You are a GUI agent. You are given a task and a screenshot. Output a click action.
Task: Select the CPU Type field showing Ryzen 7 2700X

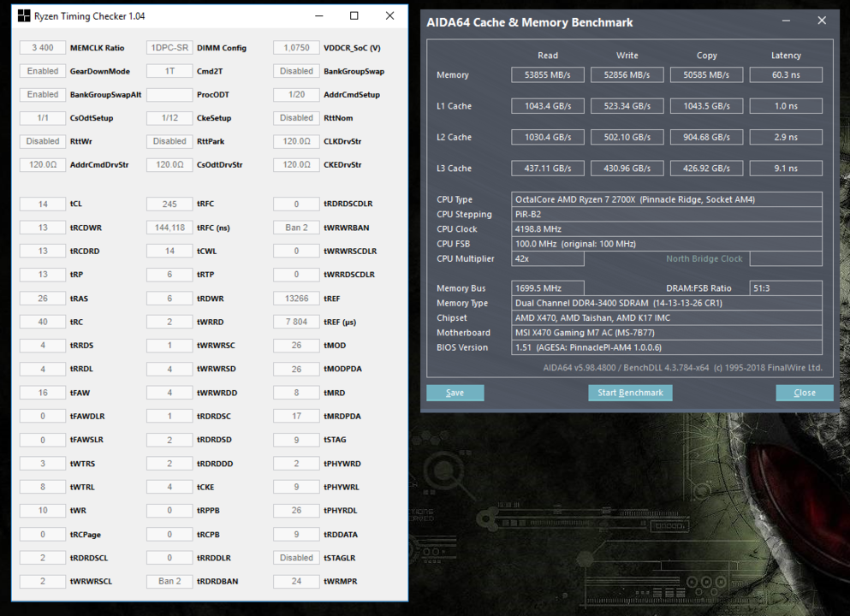pos(667,199)
